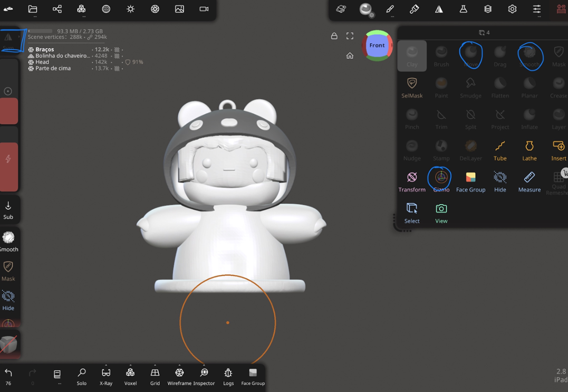Choose the Drag tool

click(x=500, y=56)
